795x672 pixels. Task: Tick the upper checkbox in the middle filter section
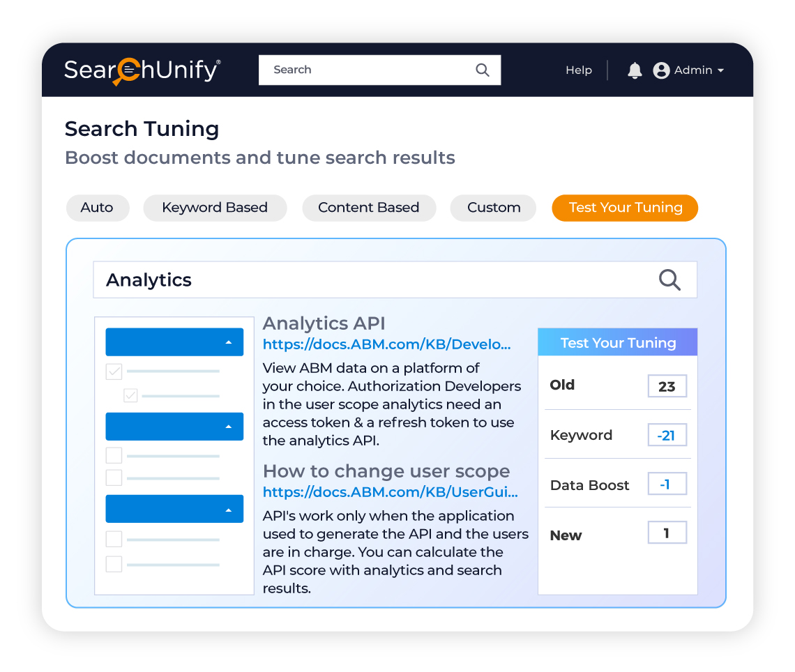114,455
